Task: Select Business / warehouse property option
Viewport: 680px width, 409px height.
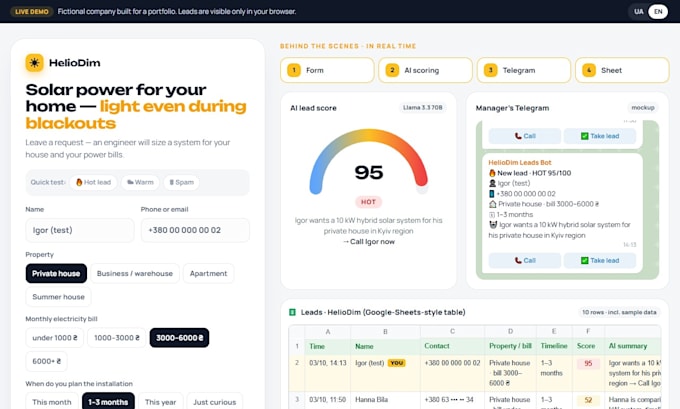Action: tap(135, 274)
